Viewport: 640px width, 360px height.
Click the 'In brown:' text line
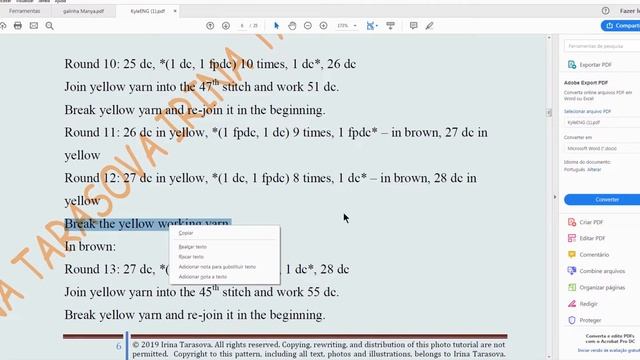(90, 247)
